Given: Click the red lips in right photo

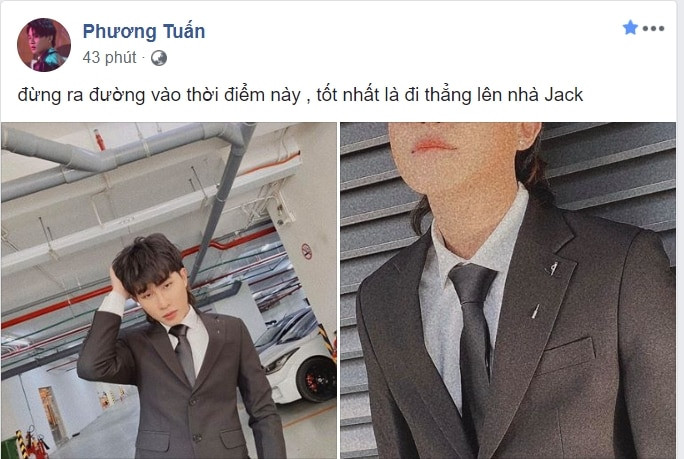Looking at the screenshot, I should tap(434, 145).
